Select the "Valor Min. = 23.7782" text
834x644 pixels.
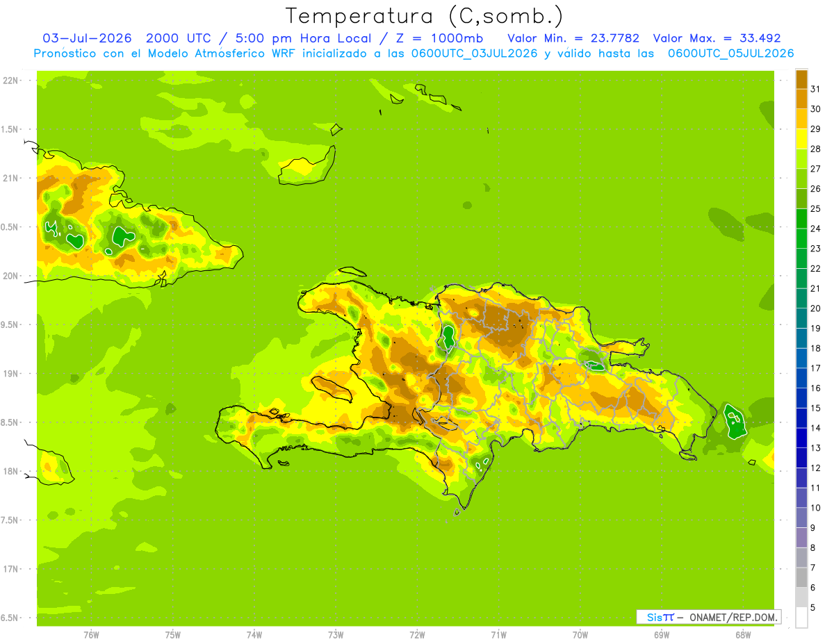pyautogui.click(x=573, y=38)
